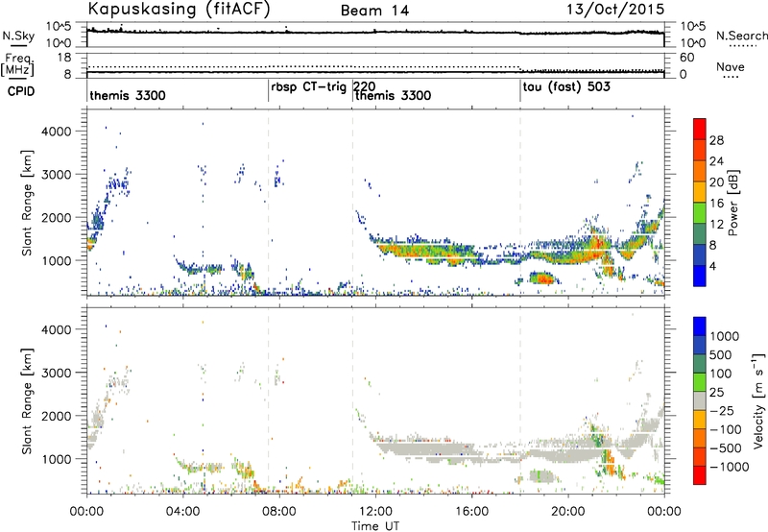Click the 18 MHz frequency tick label

click(64, 58)
